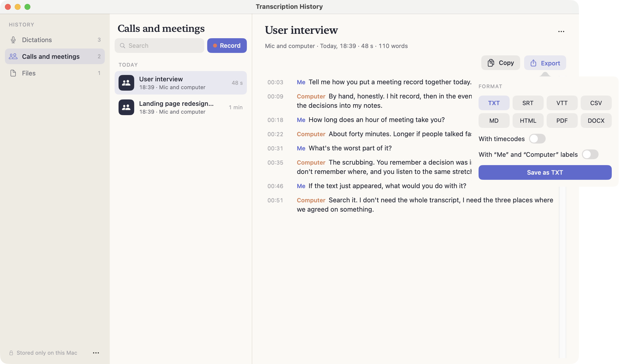Select SRT export format

tap(528, 103)
